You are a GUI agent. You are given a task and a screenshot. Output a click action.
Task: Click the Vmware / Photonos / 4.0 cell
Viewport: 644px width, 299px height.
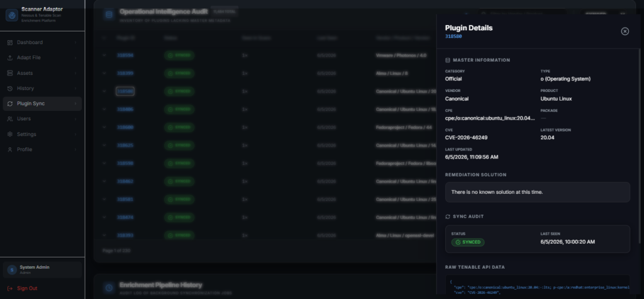click(x=401, y=55)
